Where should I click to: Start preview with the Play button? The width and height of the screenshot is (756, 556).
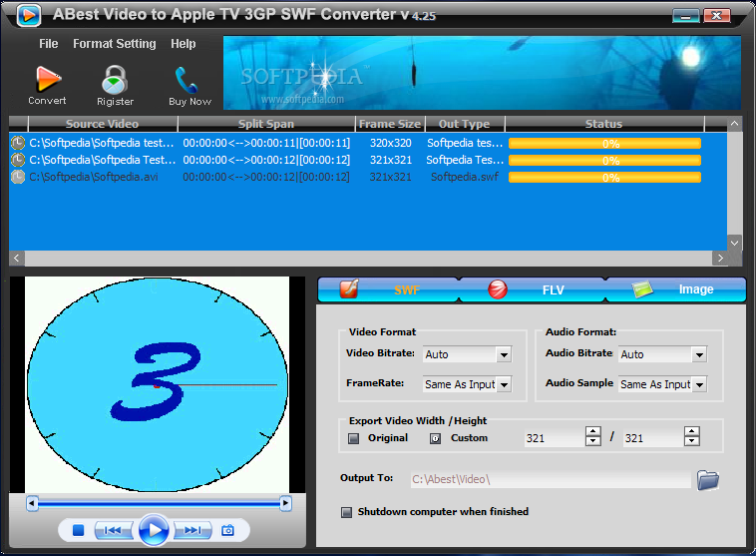pos(154,530)
